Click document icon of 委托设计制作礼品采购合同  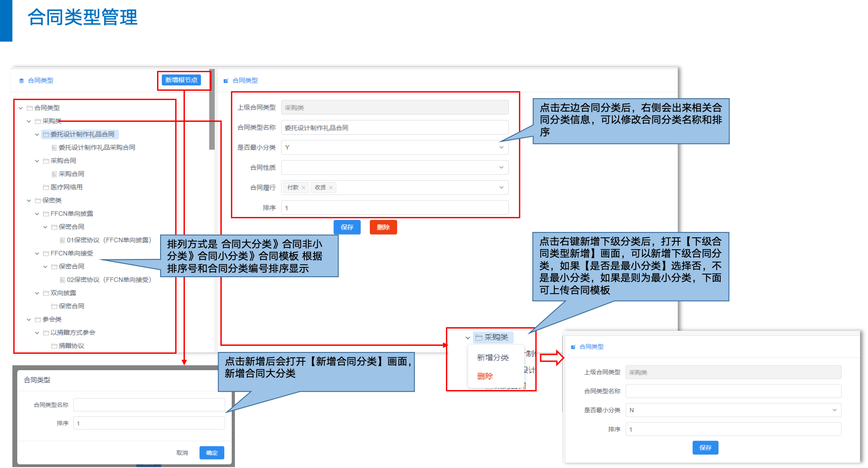(x=54, y=148)
